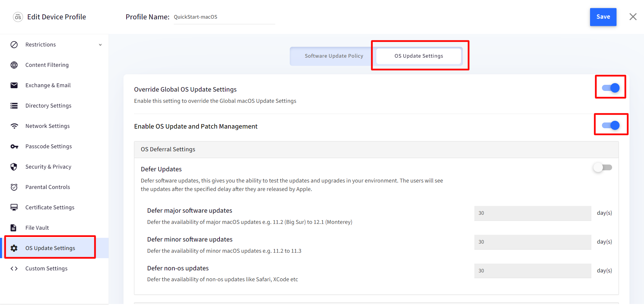Screen dimensions: 644x306
Task: Click the 'Enable this setting to override' description
Action: tap(215, 101)
